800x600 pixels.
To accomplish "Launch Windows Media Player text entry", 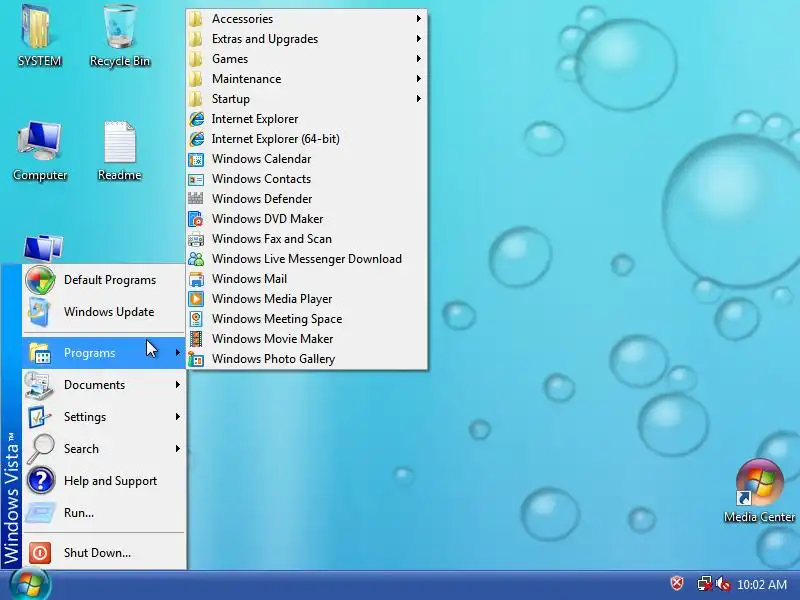I will coord(272,299).
